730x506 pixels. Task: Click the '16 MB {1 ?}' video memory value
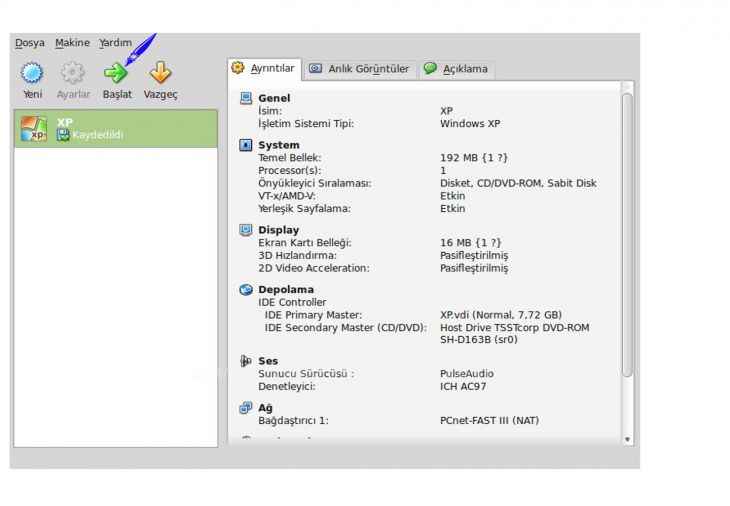point(471,243)
